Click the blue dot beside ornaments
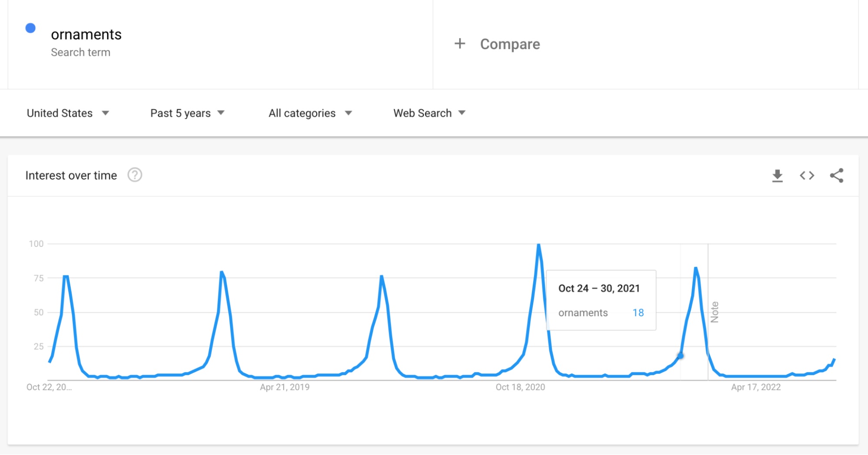 pos(30,28)
